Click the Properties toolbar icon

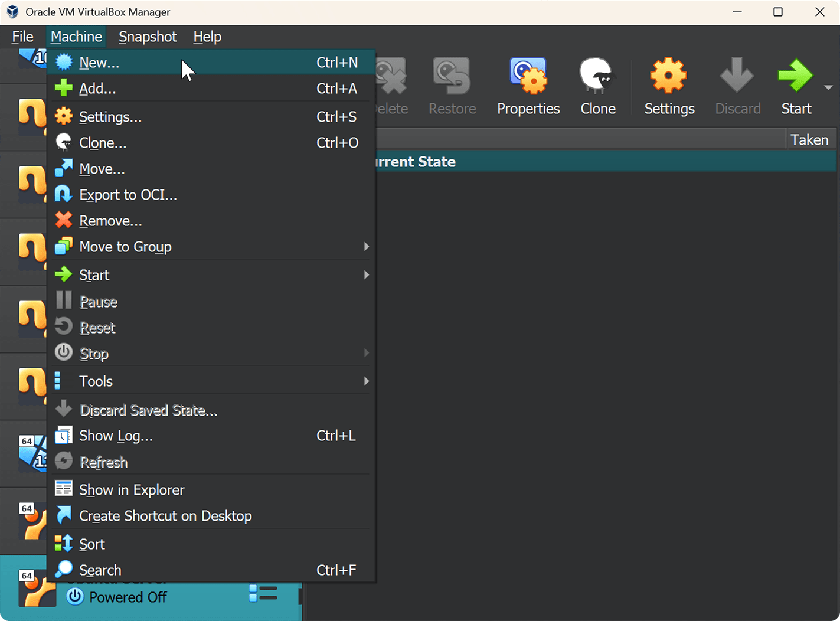click(x=528, y=86)
